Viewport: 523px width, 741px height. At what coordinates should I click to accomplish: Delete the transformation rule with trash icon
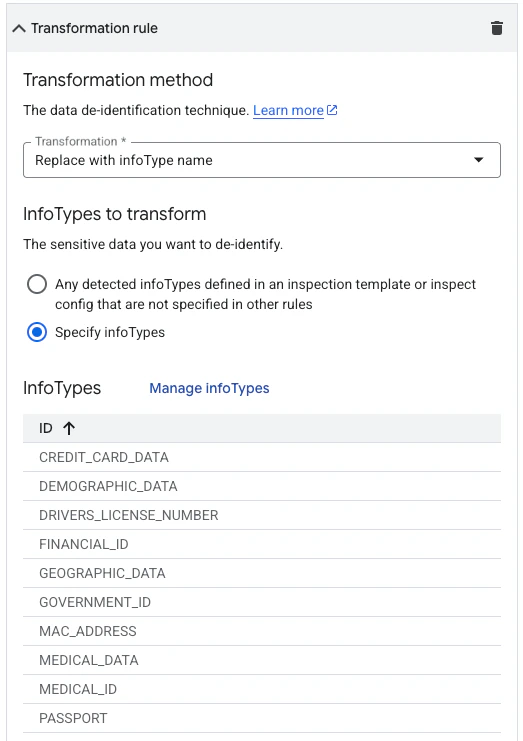(497, 28)
